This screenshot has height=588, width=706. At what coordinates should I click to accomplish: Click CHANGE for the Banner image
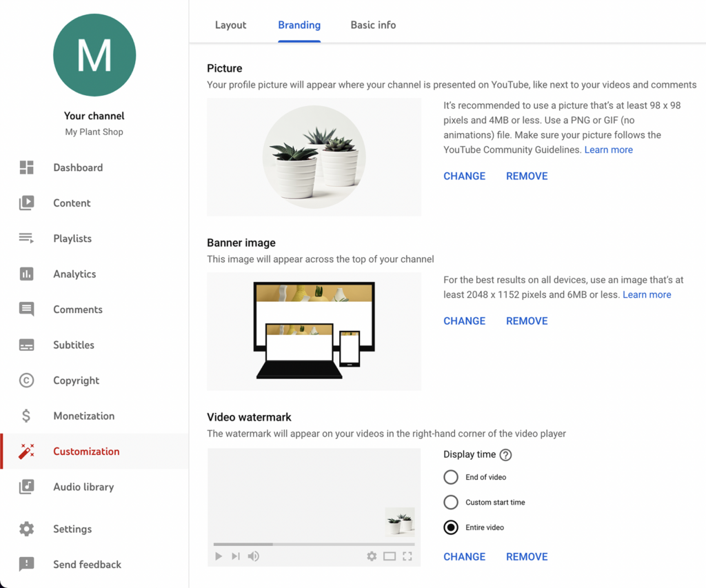coord(465,321)
